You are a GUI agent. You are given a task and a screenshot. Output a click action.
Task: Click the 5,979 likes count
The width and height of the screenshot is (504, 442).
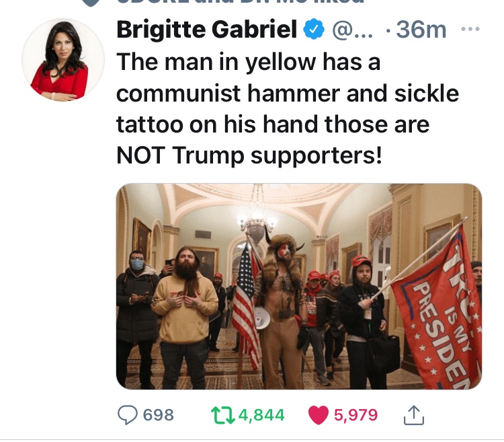tap(355, 415)
